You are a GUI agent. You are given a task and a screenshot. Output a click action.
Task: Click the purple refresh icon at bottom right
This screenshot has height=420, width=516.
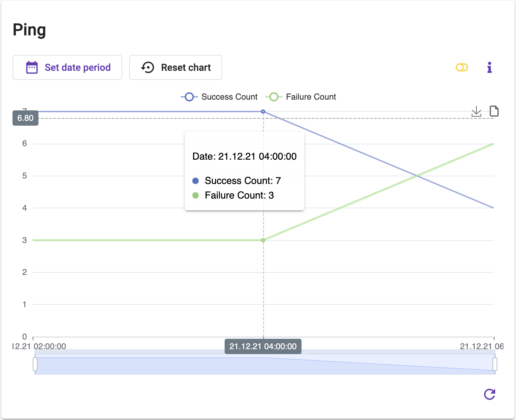[489, 394]
